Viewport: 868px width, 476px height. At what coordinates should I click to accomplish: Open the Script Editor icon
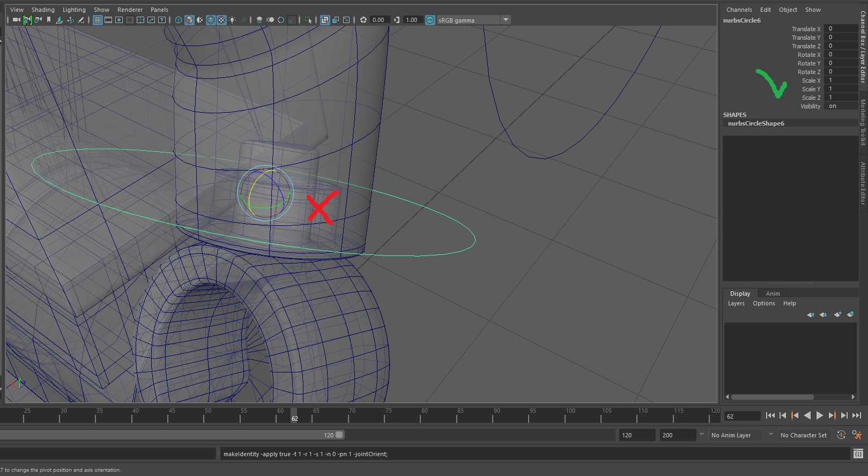click(x=858, y=454)
